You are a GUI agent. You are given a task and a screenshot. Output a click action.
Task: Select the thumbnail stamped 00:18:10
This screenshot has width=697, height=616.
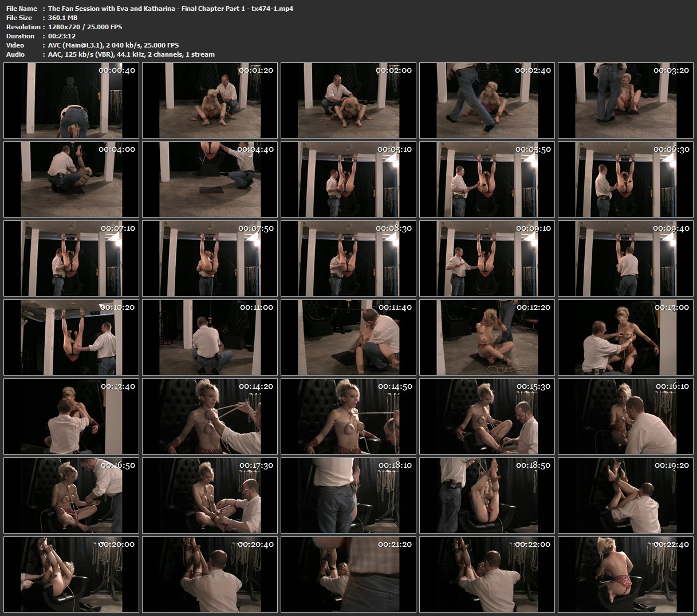pyautogui.click(x=349, y=496)
